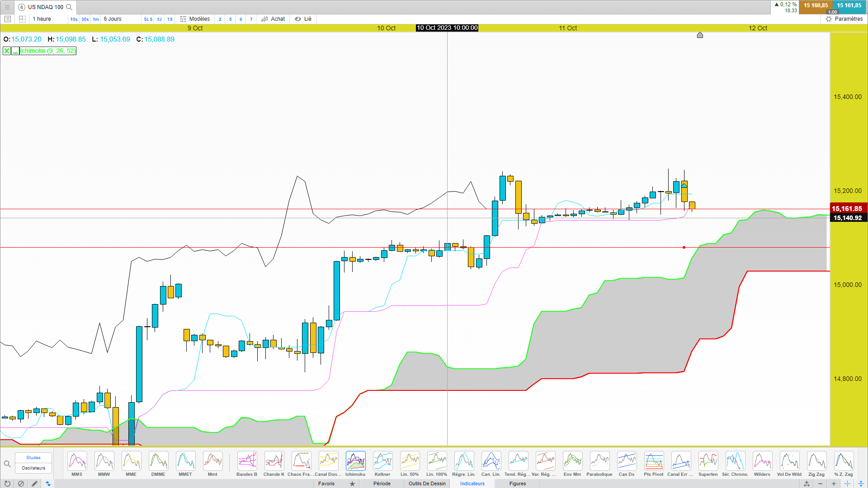Add the Bandes B indicator
The height and width of the screenshot is (488, 868).
[247, 461]
